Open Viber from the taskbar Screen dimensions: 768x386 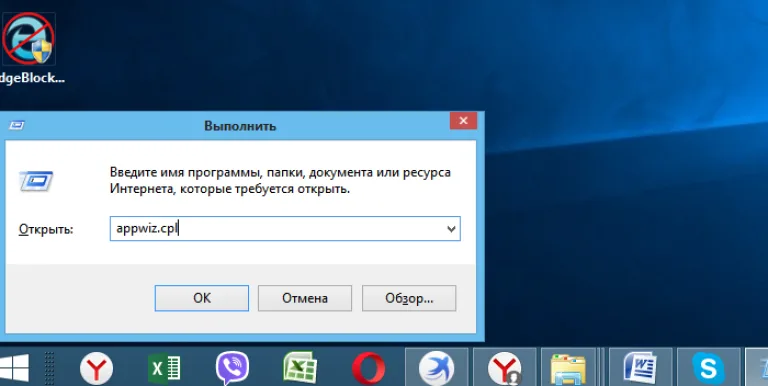click(x=232, y=368)
